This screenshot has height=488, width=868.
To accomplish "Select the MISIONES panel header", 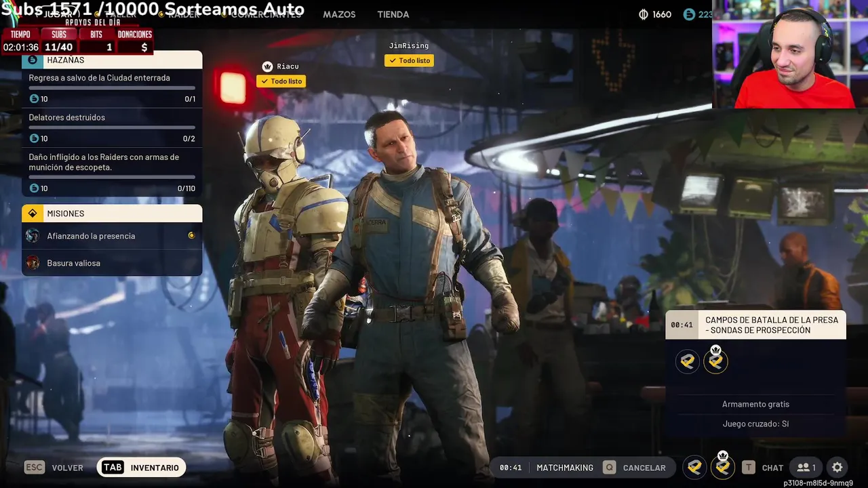I will coord(112,213).
